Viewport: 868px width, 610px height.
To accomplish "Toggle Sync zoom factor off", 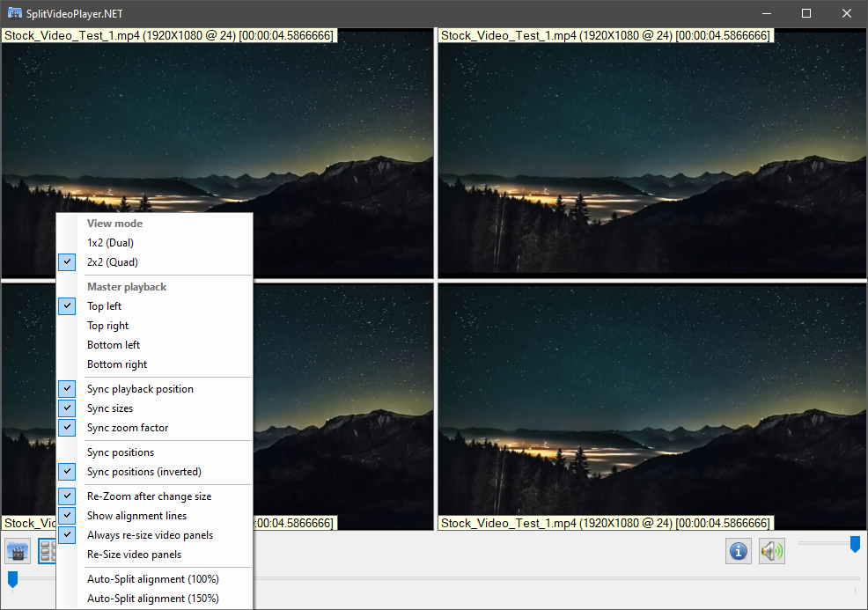I will pos(128,428).
